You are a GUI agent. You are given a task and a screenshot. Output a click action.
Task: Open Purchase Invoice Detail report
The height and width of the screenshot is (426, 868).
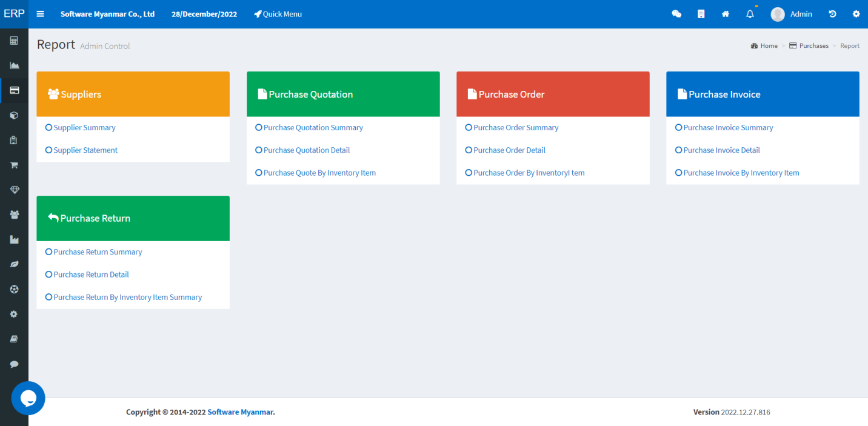(x=718, y=150)
